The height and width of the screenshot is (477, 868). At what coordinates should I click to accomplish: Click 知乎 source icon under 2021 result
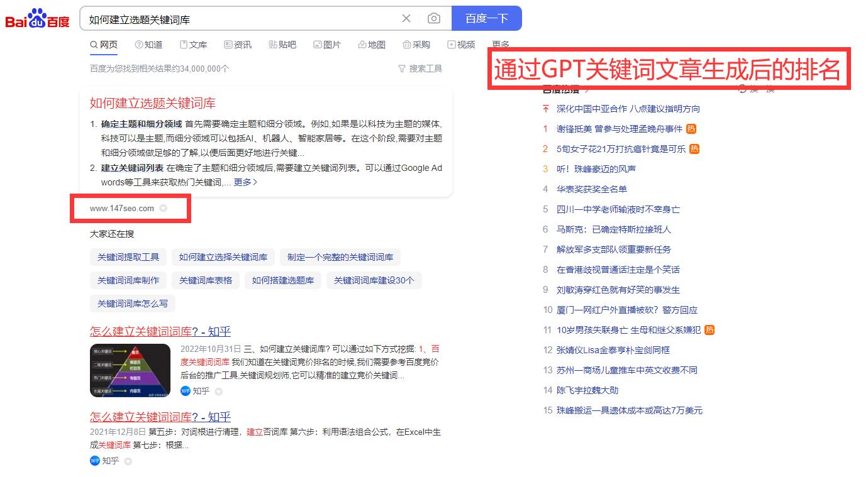95,461
